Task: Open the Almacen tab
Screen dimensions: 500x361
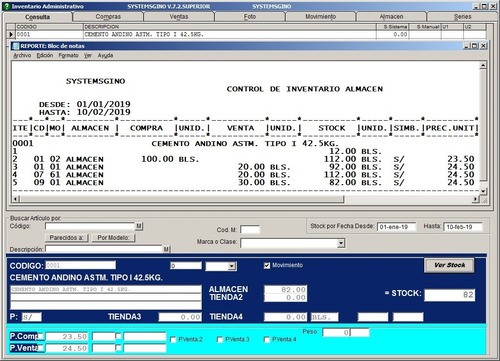Action: (391, 17)
